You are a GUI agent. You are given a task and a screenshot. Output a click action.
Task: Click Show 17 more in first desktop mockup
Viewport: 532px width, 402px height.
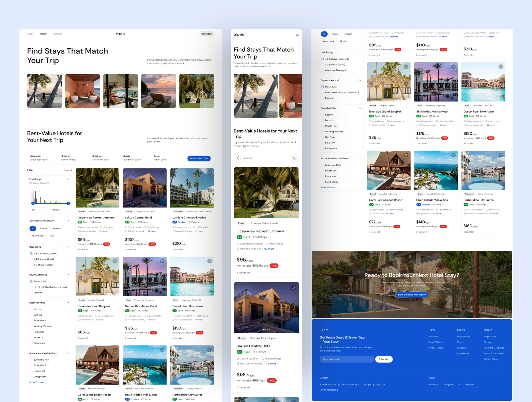click(36, 382)
